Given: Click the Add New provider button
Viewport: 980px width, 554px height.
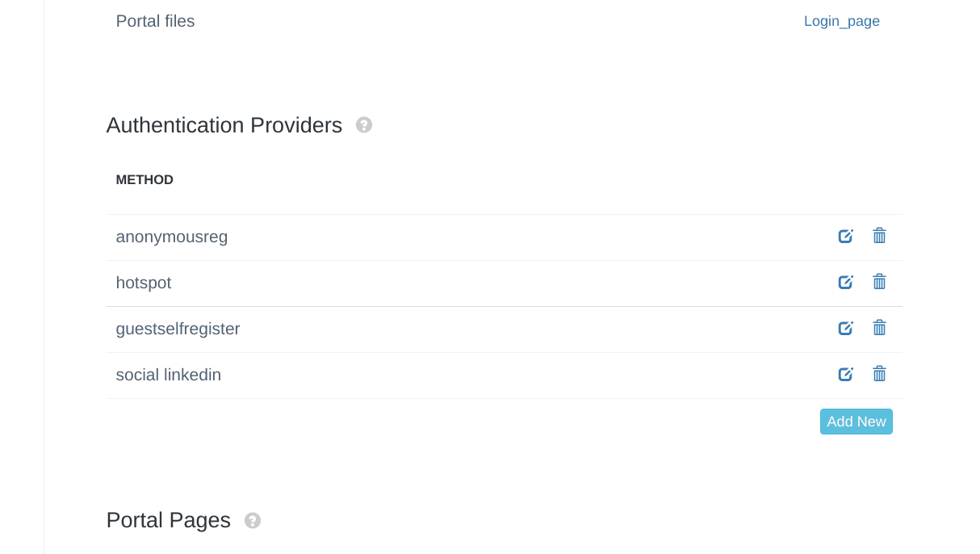Looking at the screenshot, I should click(856, 422).
